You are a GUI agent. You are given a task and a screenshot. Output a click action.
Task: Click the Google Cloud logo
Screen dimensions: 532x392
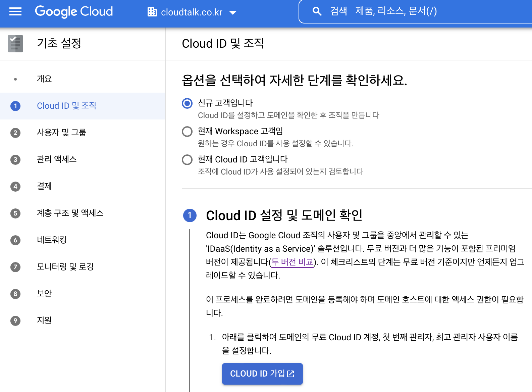tap(74, 12)
